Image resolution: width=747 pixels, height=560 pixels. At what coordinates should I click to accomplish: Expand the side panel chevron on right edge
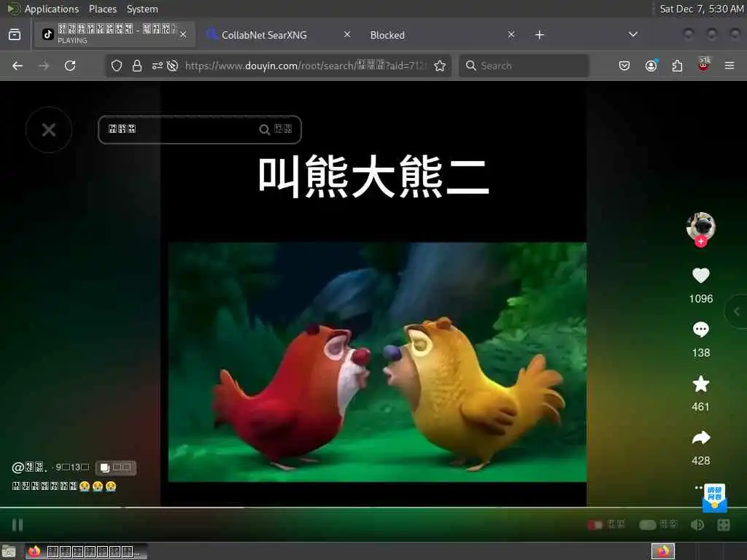point(737,311)
